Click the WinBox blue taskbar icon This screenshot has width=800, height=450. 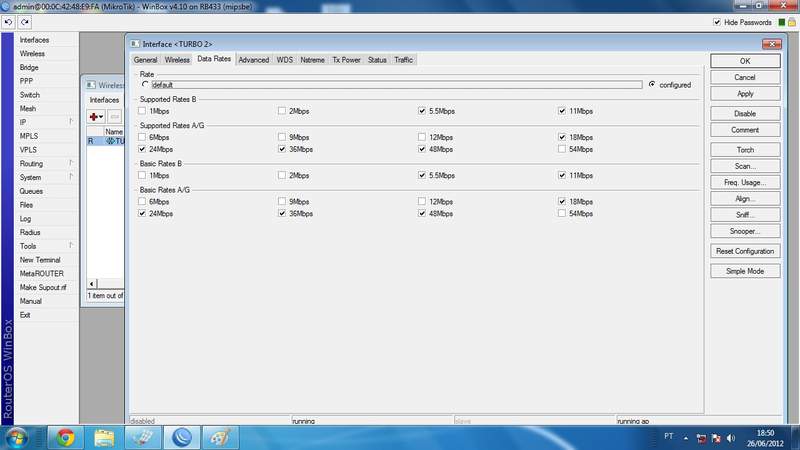click(182, 438)
